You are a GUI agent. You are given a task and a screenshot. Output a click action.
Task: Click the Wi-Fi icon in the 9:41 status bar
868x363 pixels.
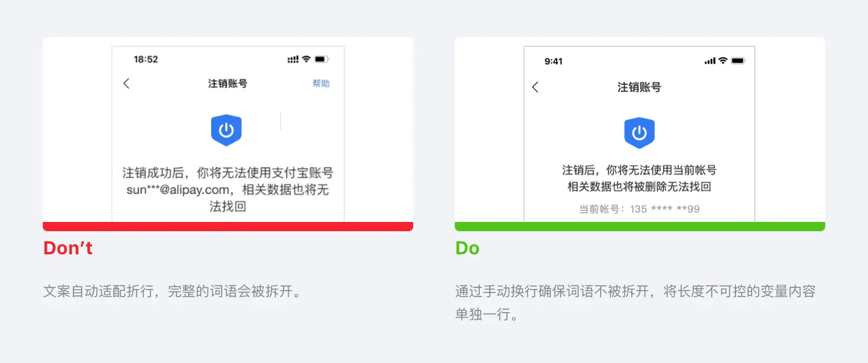723,61
